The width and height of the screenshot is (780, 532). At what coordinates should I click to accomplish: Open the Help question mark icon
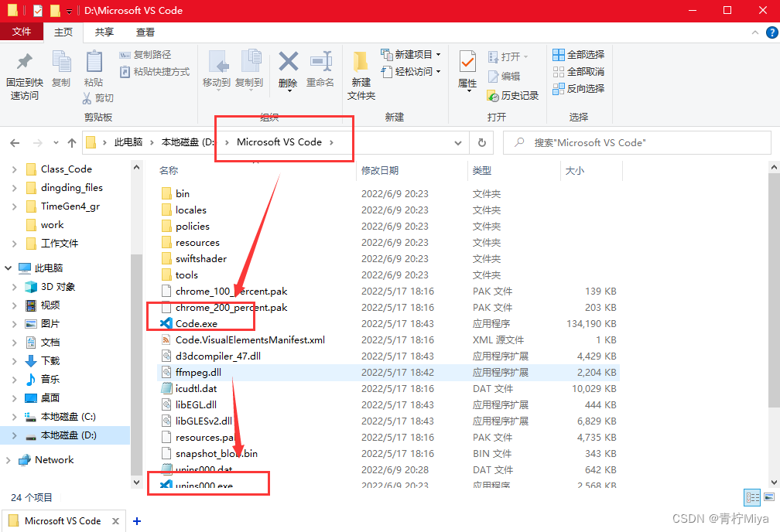[771, 32]
